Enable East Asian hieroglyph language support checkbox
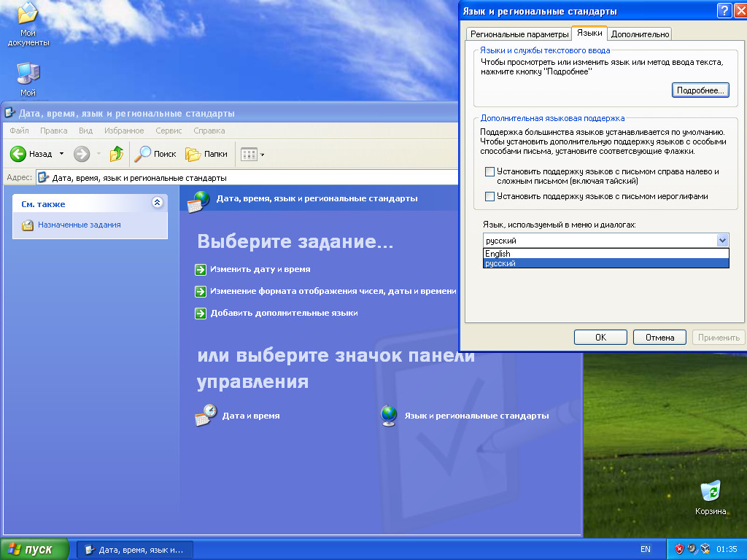The width and height of the screenshot is (747, 560). [489, 196]
